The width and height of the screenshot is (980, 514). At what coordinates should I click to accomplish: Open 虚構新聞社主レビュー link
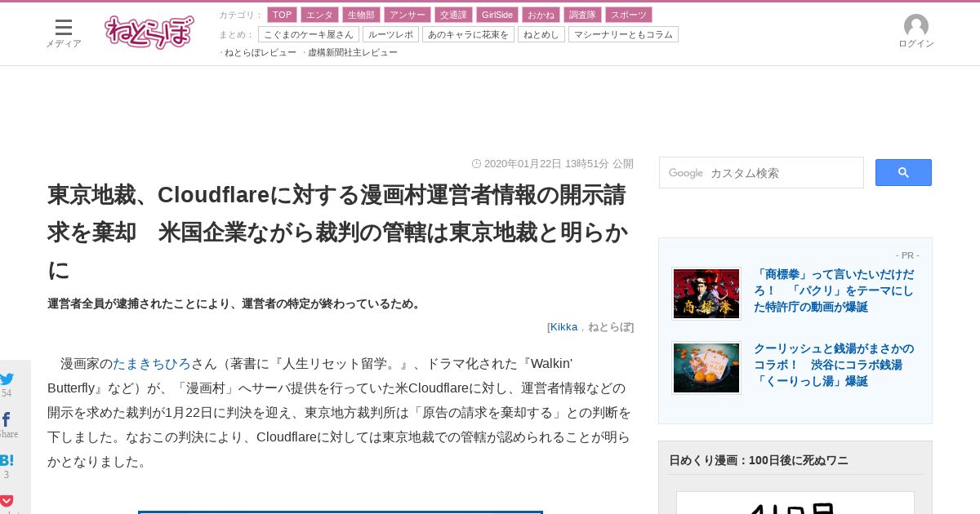[353, 52]
